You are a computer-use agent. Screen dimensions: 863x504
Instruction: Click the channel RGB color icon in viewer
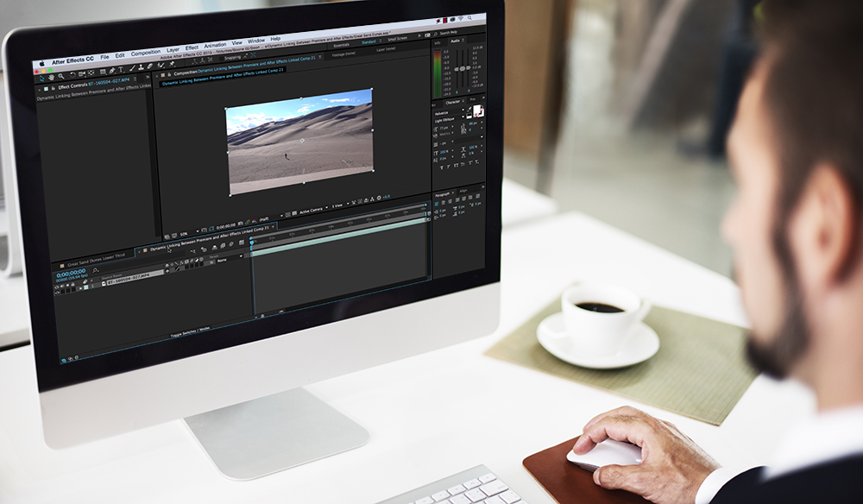[x=254, y=221]
